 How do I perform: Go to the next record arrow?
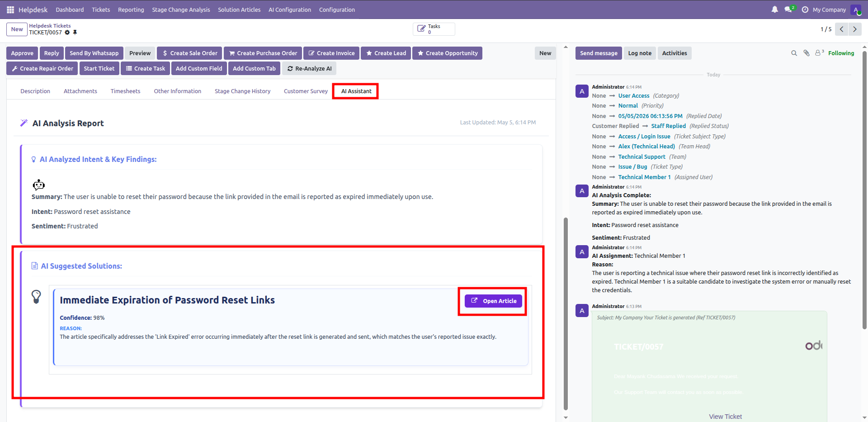click(855, 29)
